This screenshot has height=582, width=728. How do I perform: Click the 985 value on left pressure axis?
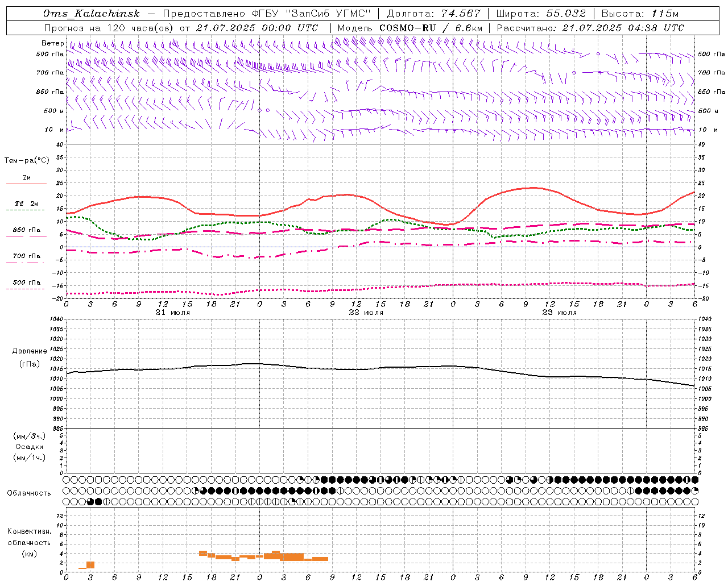58,429
